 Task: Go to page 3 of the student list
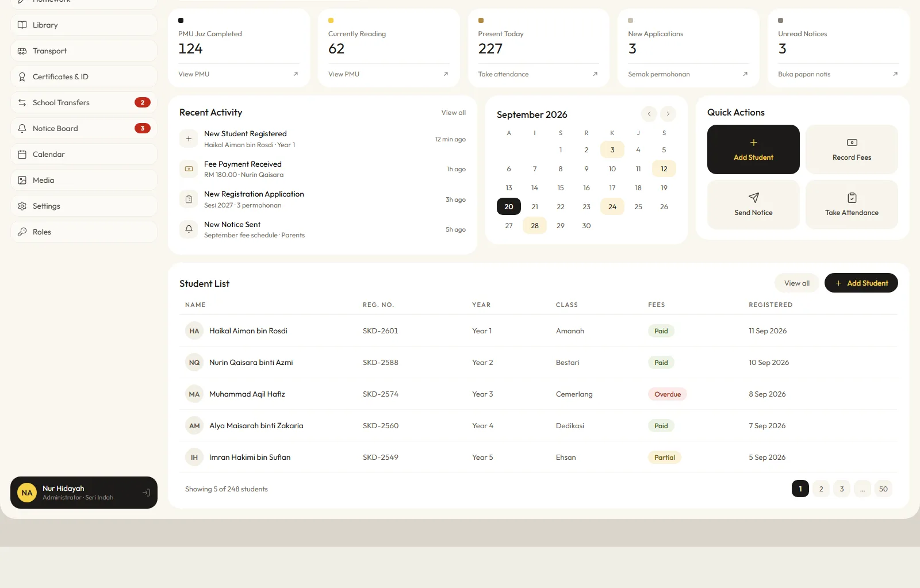pos(842,489)
